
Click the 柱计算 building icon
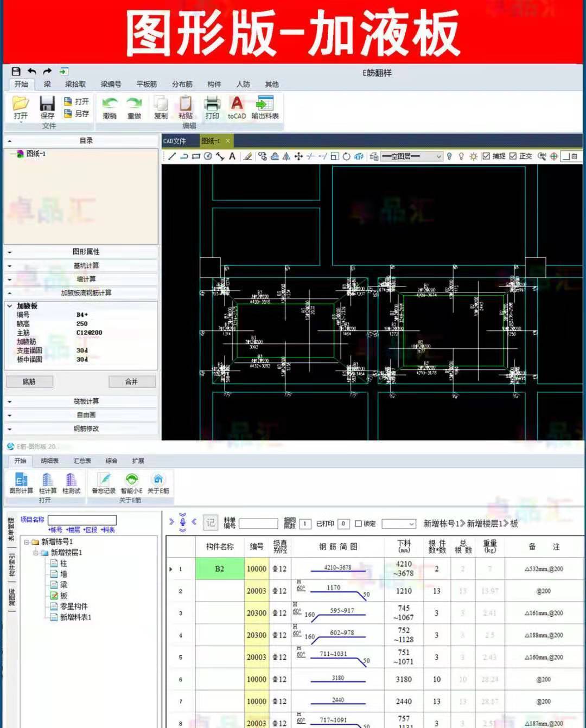(x=48, y=483)
